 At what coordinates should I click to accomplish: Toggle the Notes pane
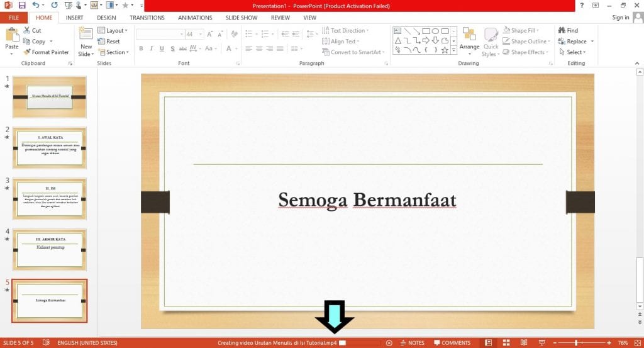[x=412, y=343]
